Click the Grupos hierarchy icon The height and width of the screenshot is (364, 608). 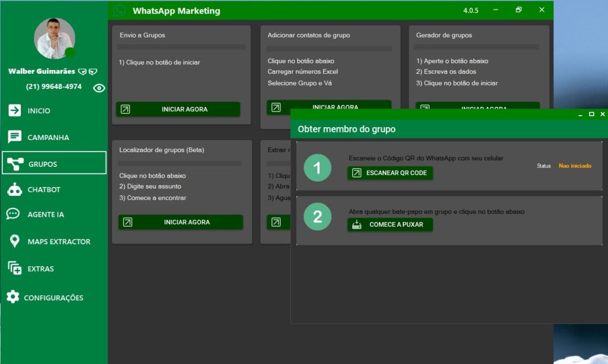point(14,163)
